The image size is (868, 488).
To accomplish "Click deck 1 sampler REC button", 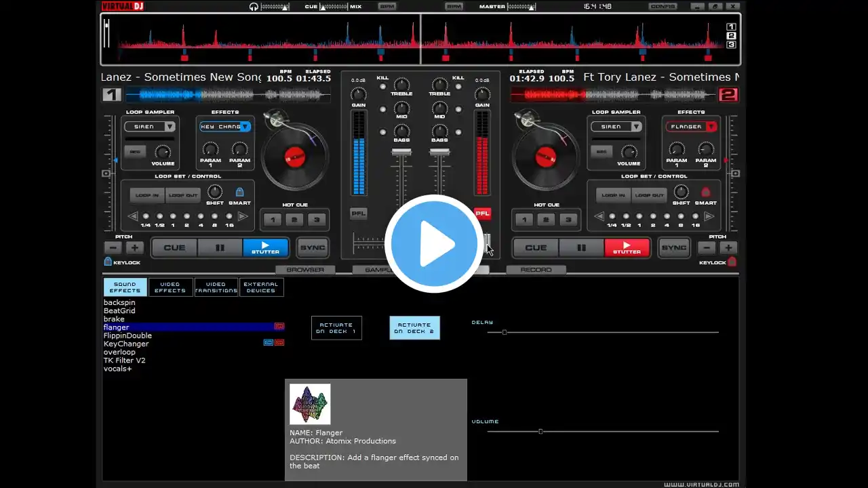I will (x=136, y=152).
